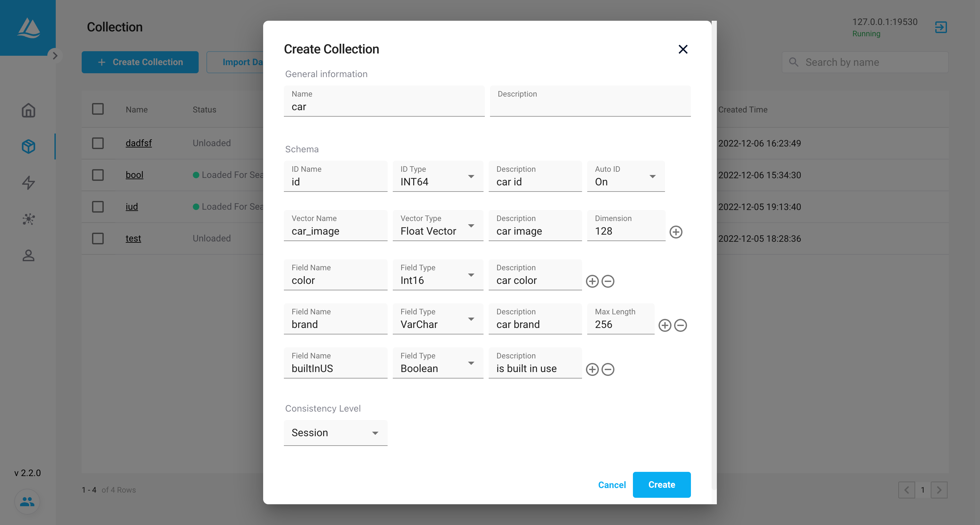Expand the Consistency Level Session dropdown
Screen dimensions: 980x525
tap(335, 433)
